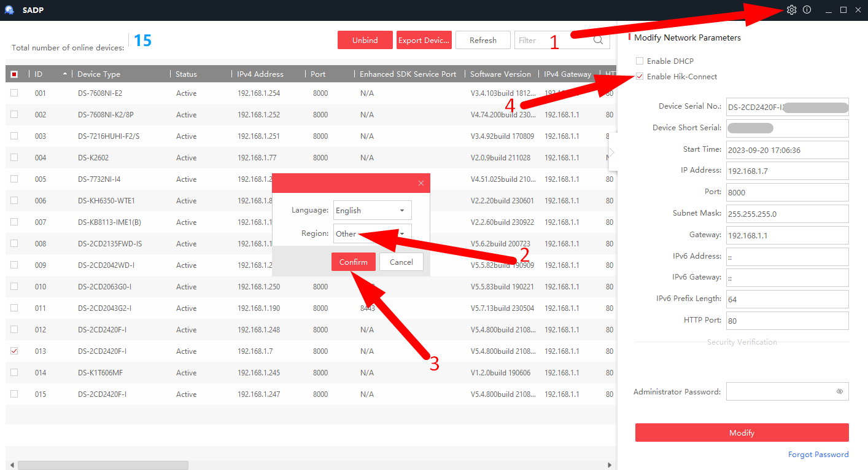Image resolution: width=868 pixels, height=470 pixels.
Task: Collapse the side panel arrow
Action: click(x=612, y=152)
